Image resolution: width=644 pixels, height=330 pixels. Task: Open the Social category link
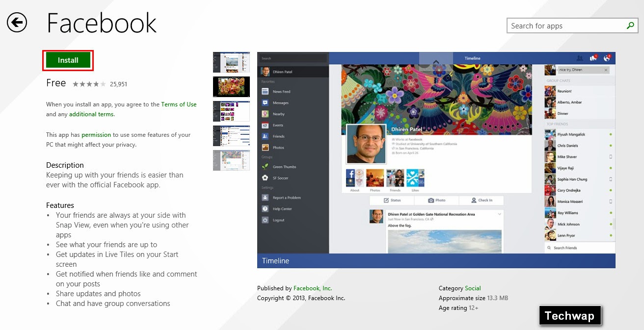[x=473, y=288]
